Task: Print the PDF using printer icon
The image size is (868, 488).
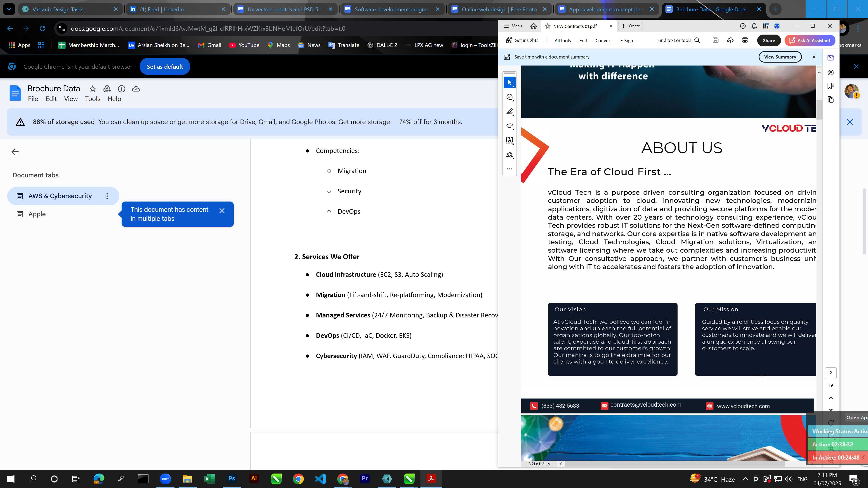Action: click(x=745, y=40)
